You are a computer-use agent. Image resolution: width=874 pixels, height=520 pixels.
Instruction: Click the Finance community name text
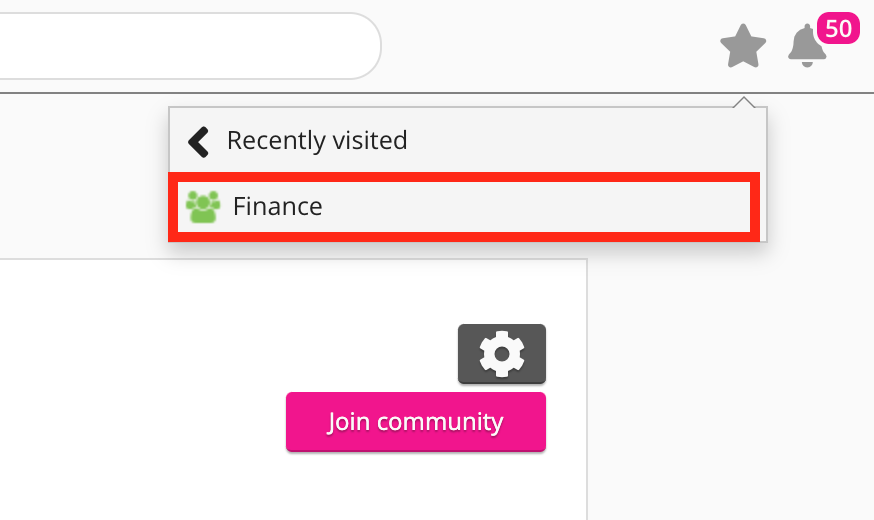coord(277,207)
